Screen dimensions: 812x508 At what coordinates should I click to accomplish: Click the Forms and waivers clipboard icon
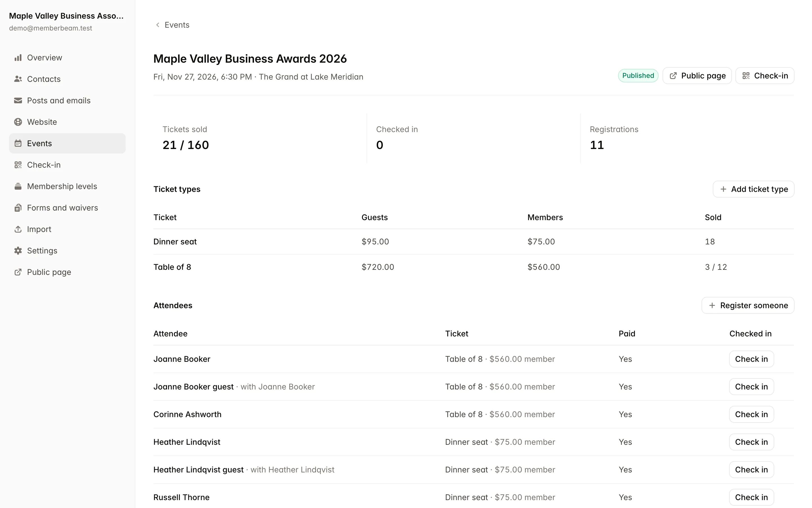point(18,208)
